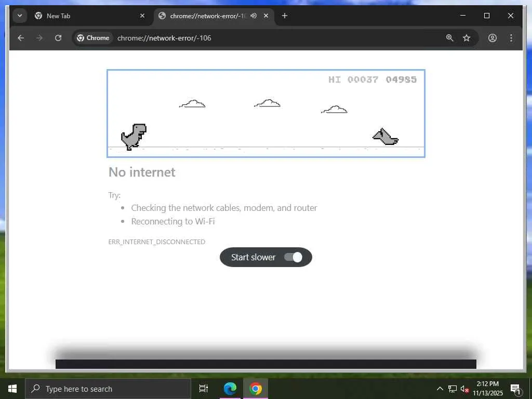Reload the page
This screenshot has height=399, width=532.
[58, 38]
